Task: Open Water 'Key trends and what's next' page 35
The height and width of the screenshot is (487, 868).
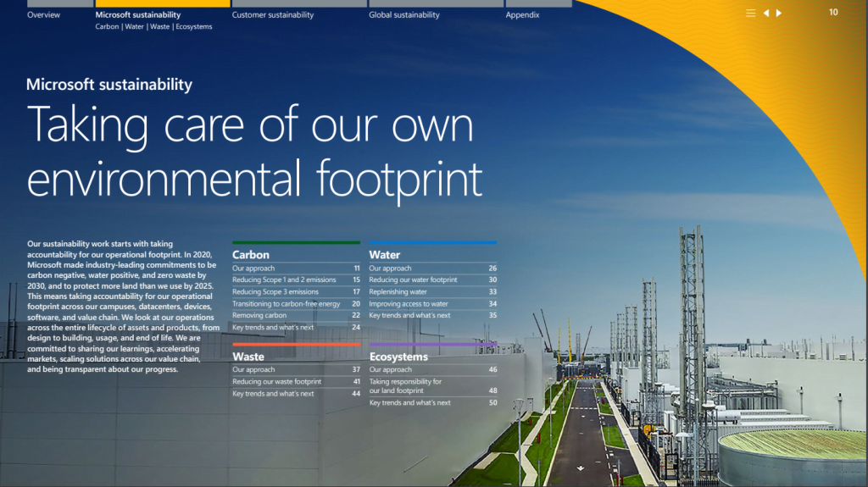Action: (433, 315)
